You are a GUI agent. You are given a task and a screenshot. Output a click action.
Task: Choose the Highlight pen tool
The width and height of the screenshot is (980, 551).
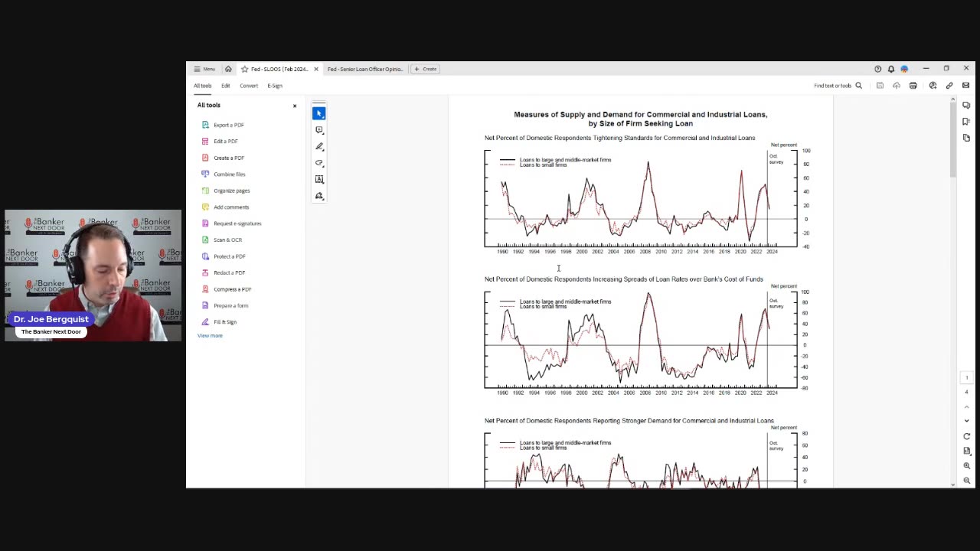(319, 146)
